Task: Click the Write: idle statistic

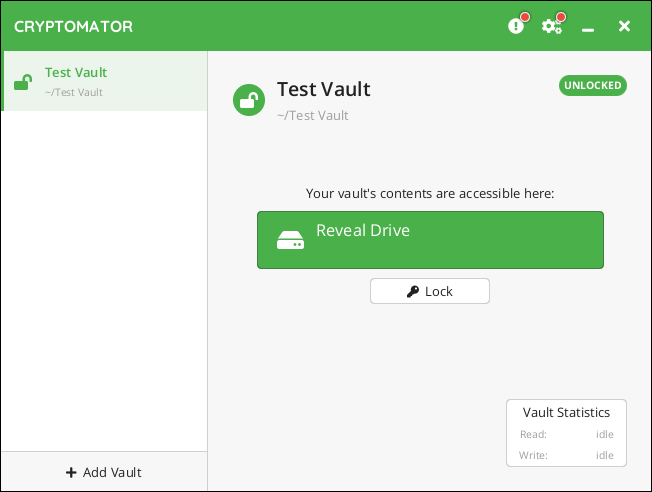Action: [566, 455]
